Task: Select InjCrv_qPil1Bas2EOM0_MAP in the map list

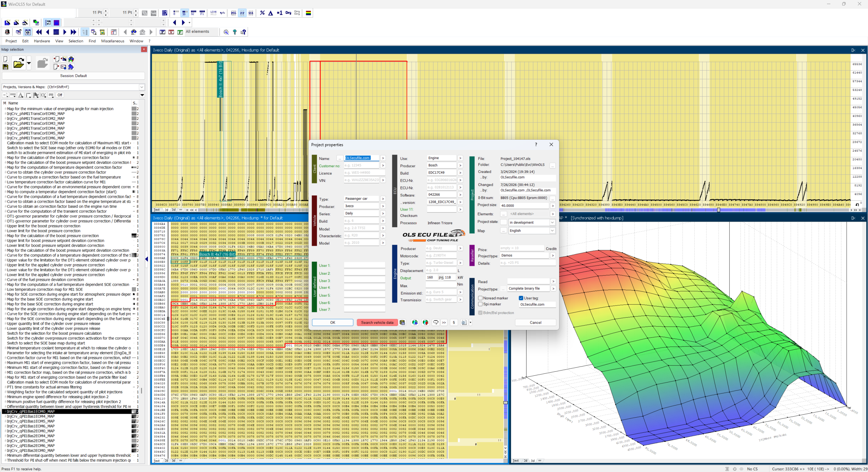Action: coord(31,431)
